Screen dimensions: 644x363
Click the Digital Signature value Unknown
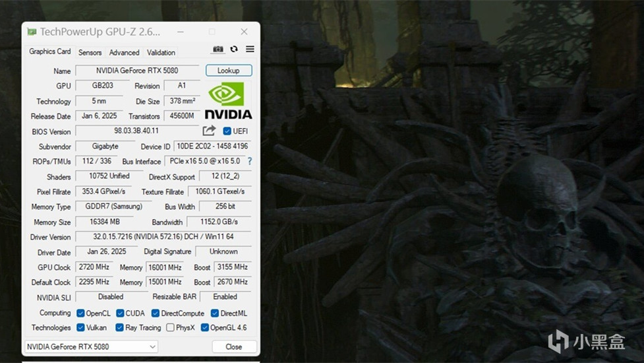pos(223,251)
